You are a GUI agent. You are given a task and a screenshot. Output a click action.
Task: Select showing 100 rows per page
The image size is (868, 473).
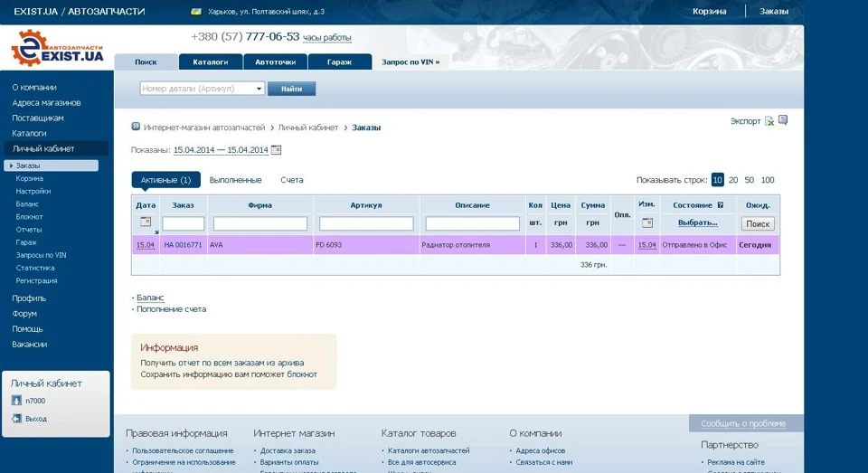[x=768, y=180]
